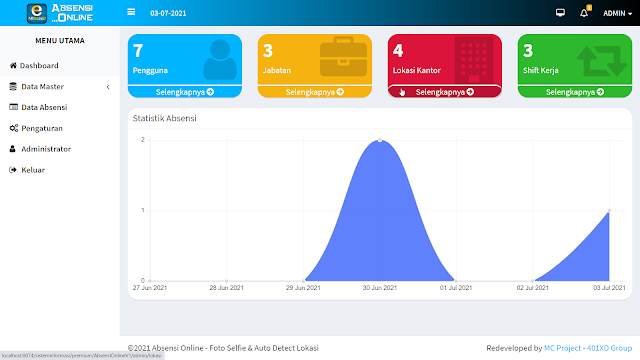The height and width of the screenshot is (360, 640).
Task: Expand the Data Master submenu chevron
Action: (108, 87)
